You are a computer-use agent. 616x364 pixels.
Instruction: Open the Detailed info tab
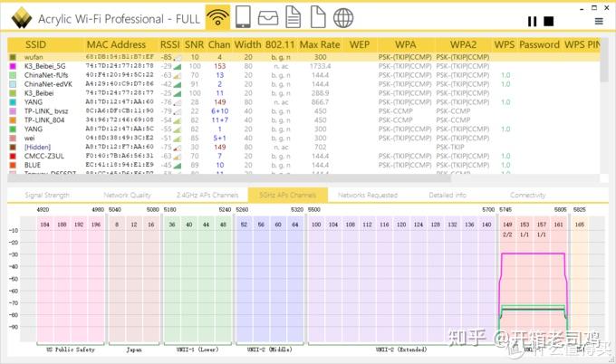click(x=448, y=196)
